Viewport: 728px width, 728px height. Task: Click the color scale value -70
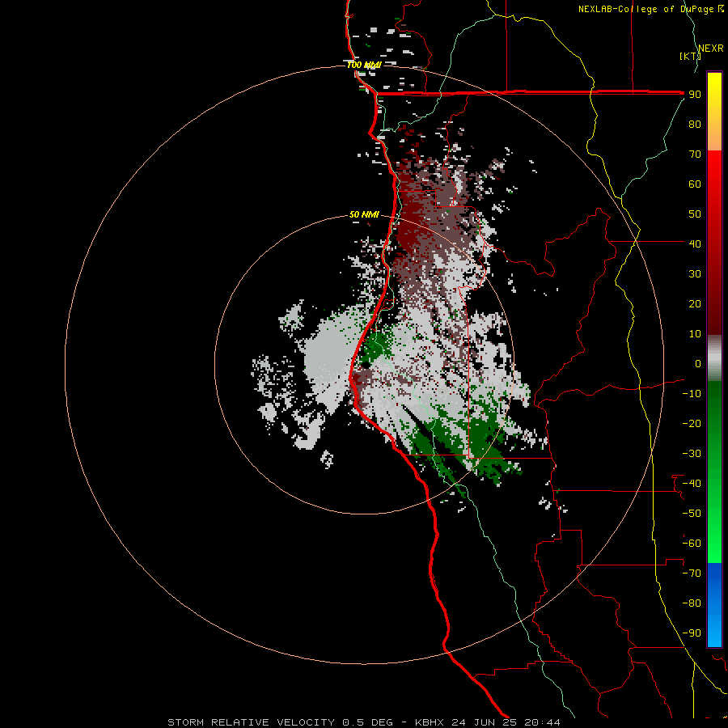pos(692,574)
